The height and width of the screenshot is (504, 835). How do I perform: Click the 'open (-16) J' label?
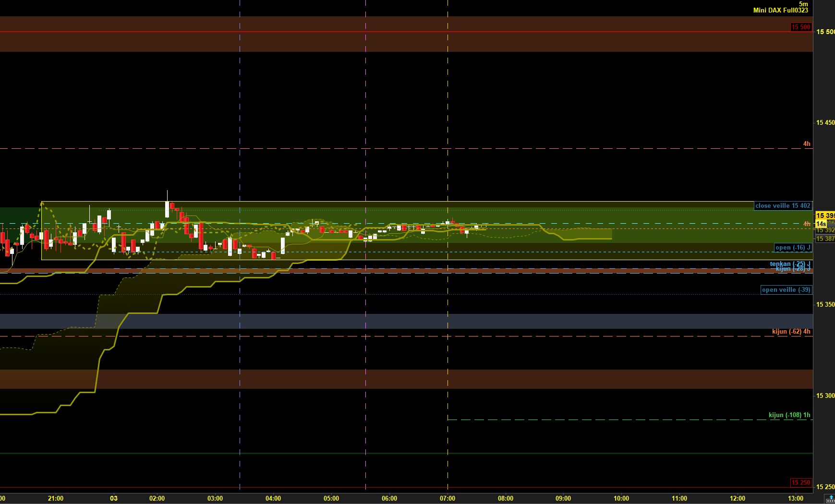point(793,248)
